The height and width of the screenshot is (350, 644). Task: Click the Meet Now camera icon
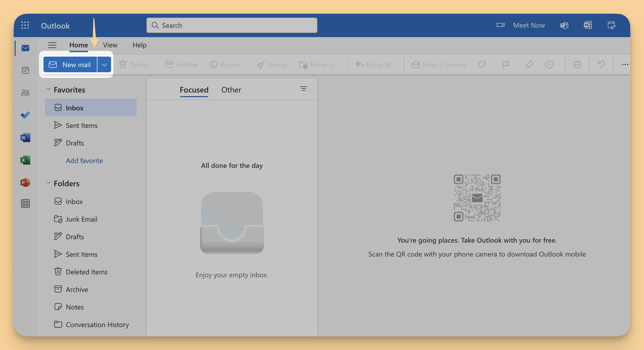pos(501,25)
